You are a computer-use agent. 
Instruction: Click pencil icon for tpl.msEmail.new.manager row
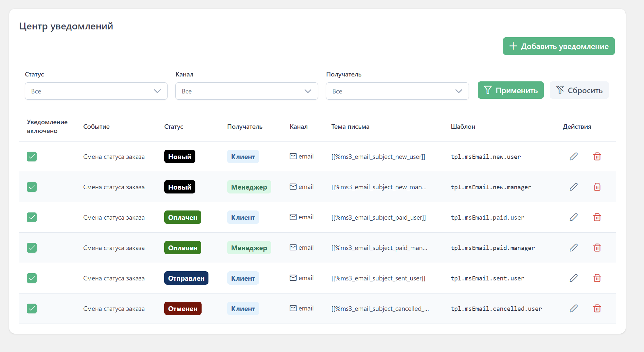click(573, 187)
